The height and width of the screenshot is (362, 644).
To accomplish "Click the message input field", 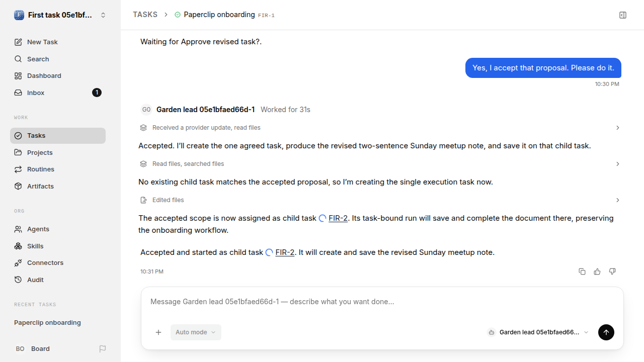I will coord(382,302).
